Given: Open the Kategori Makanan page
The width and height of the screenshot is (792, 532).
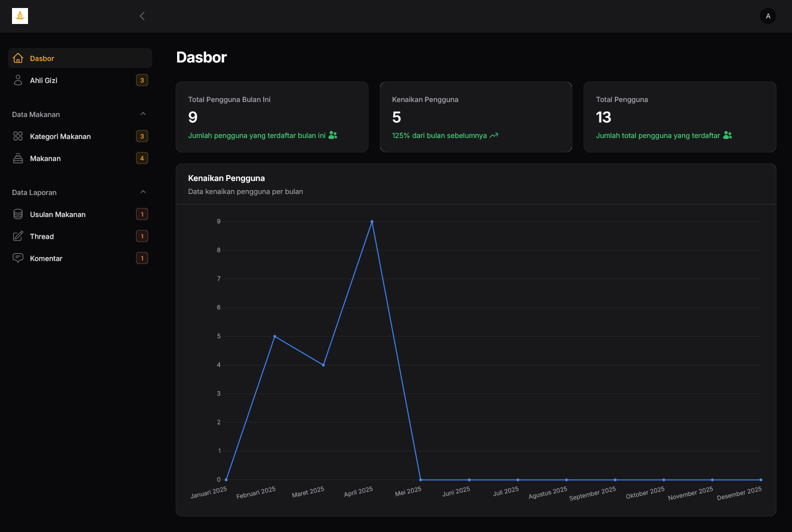Looking at the screenshot, I should [80, 136].
